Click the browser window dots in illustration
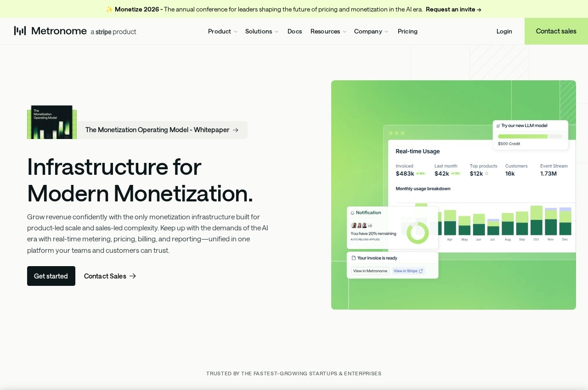 point(396,133)
